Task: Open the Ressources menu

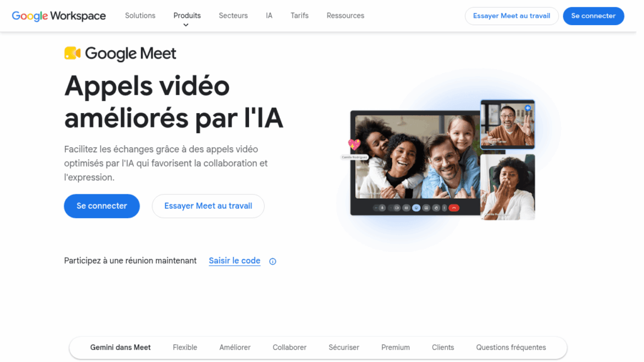Action: (x=345, y=16)
